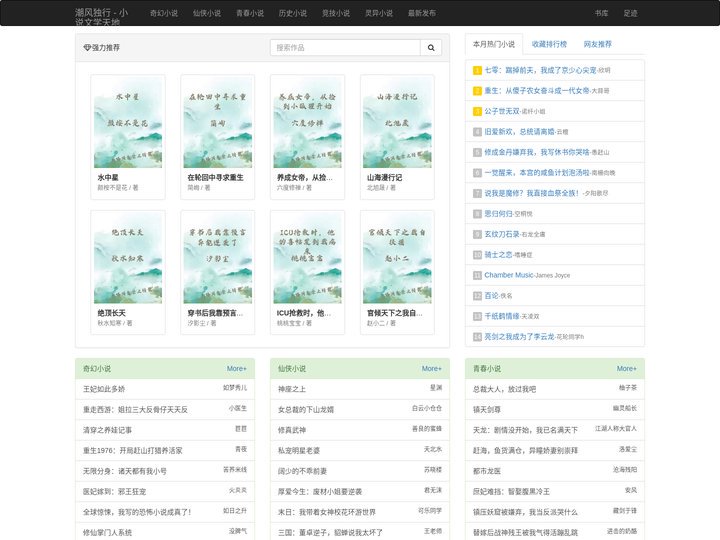Open ranked novel 说我是魔修？我直接血祭全族！

[x=532, y=193]
